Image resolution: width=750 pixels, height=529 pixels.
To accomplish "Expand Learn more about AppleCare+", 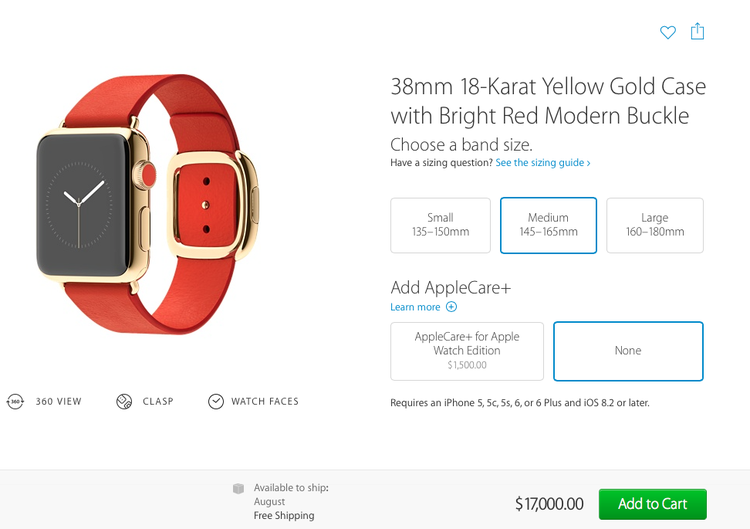I will point(415,307).
